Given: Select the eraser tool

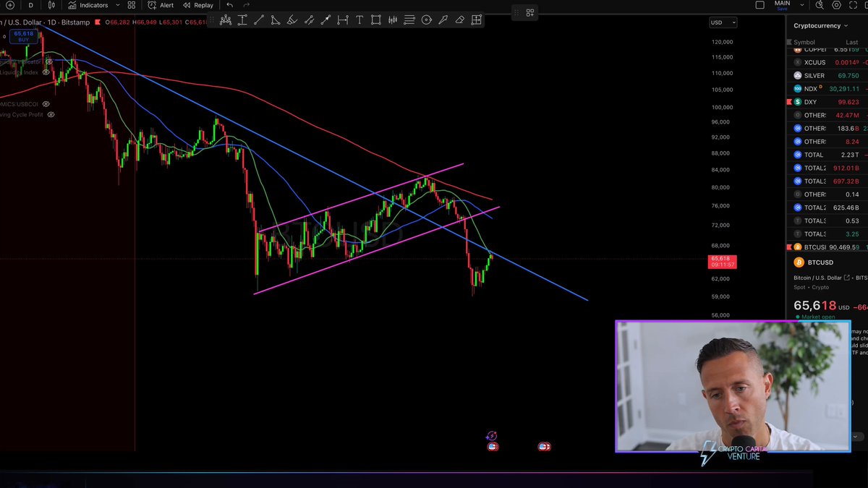Looking at the screenshot, I should 459,20.
